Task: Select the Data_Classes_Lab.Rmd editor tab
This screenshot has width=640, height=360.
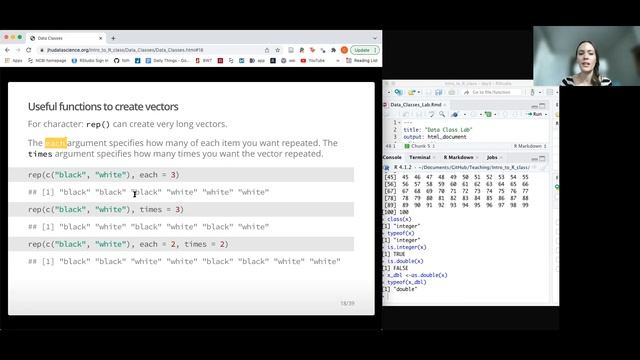Action: (x=416, y=105)
